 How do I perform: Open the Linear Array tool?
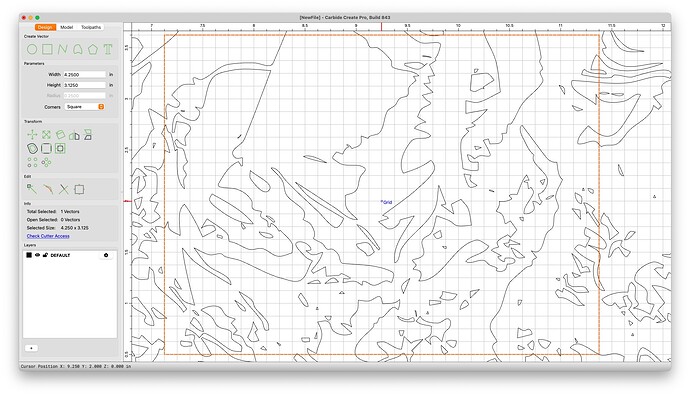click(32, 162)
